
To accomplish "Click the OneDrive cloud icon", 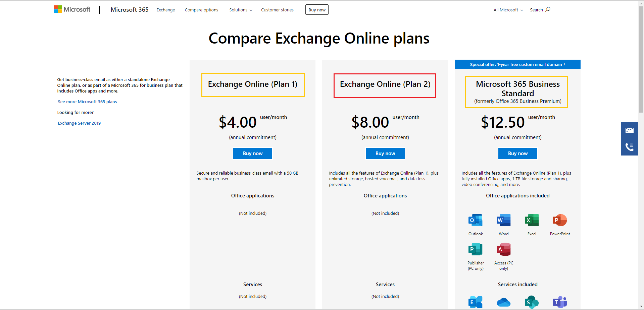I will pos(503,302).
